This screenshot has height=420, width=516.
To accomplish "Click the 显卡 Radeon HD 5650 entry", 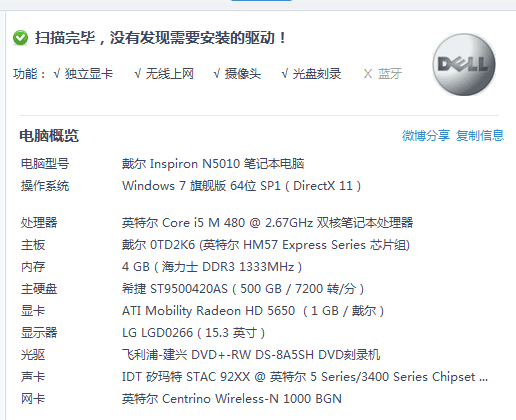I will (x=253, y=311).
